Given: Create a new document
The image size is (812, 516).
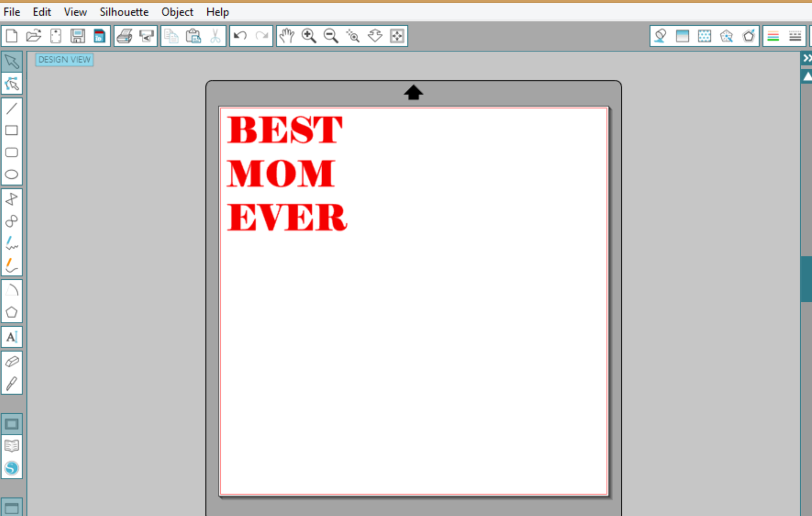Looking at the screenshot, I should click(12, 36).
